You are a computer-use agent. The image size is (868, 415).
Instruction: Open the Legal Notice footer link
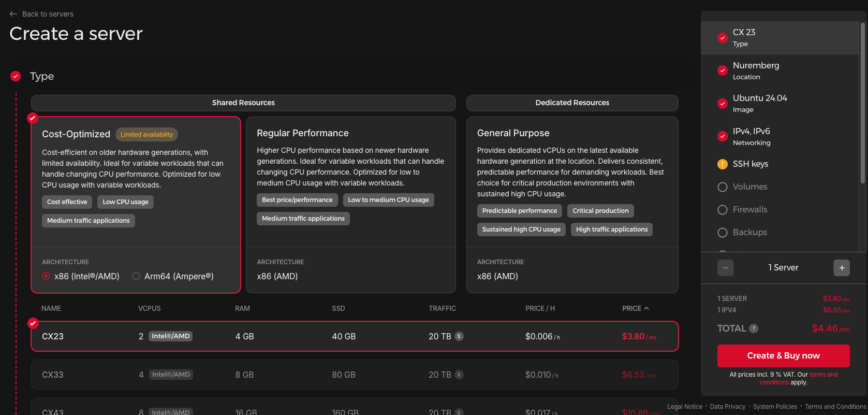point(685,407)
